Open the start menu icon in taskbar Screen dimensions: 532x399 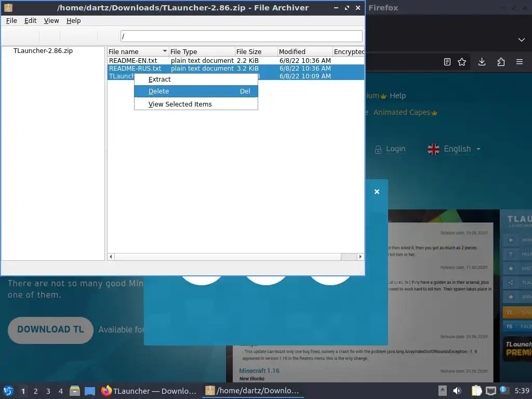(x=8, y=391)
